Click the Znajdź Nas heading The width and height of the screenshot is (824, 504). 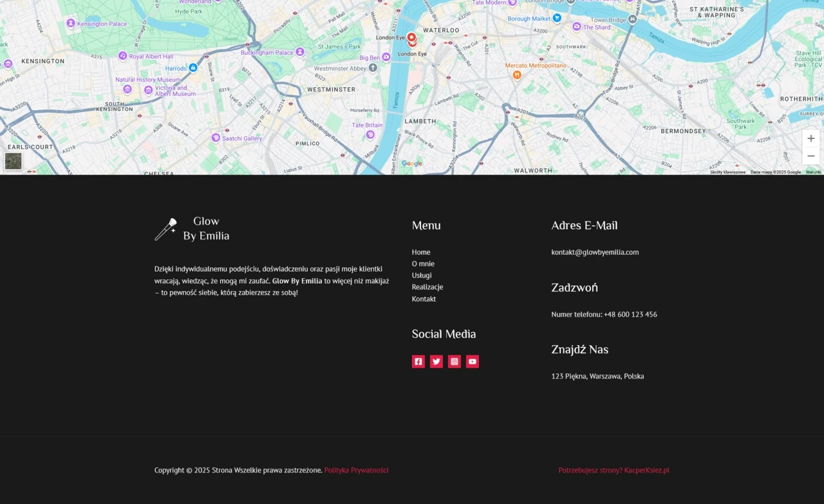click(579, 350)
